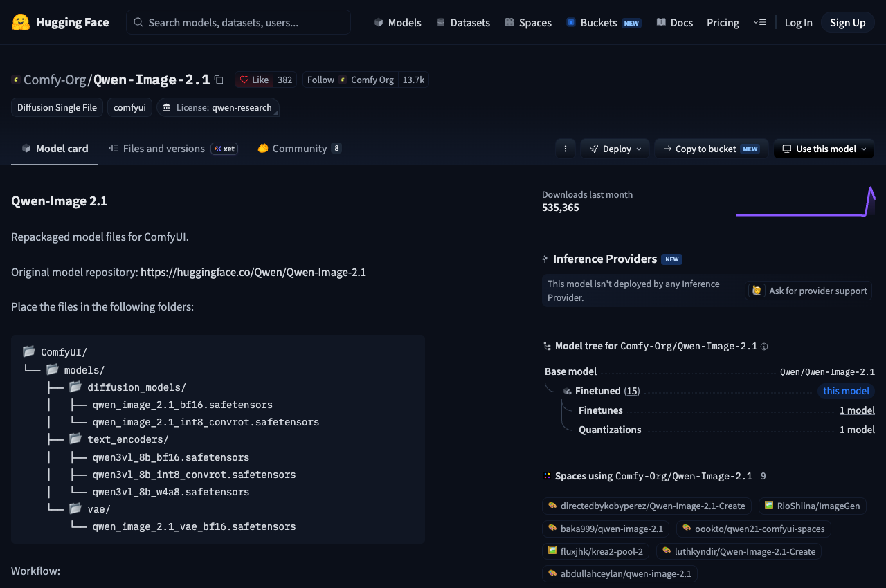Select the Diffusion Single File tag
The width and height of the screenshot is (886, 588).
pyautogui.click(x=57, y=107)
